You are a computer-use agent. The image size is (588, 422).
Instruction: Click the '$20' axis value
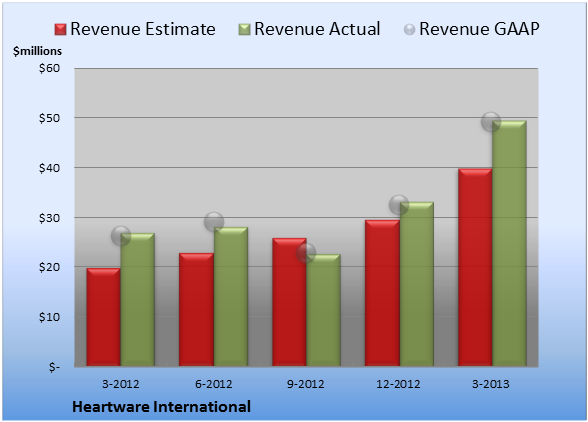coord(50,267)
